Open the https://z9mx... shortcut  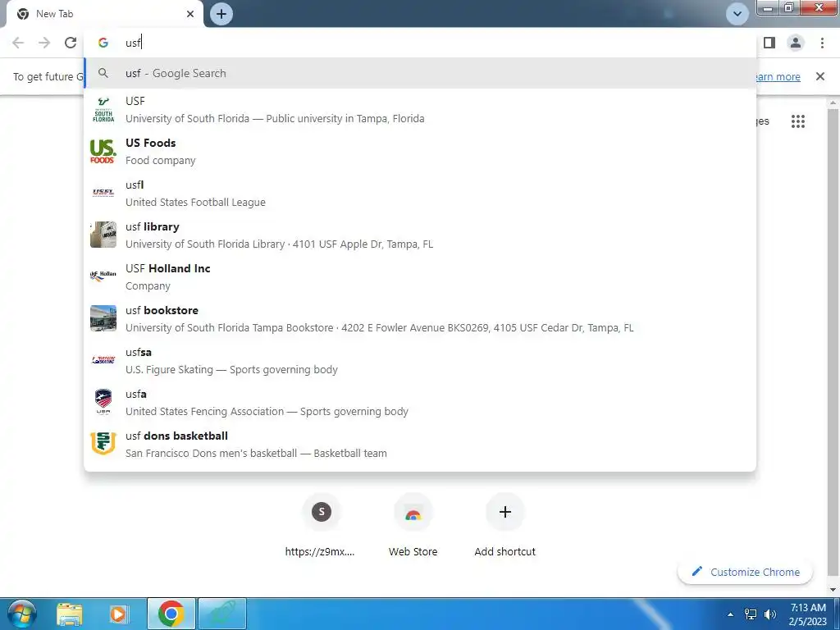pyautogui.click(x=321, y=525)
